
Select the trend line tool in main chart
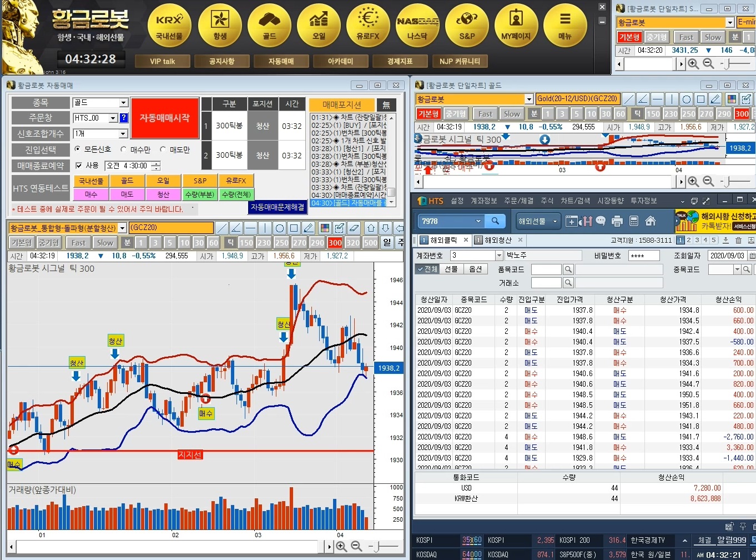coord(221,228)
